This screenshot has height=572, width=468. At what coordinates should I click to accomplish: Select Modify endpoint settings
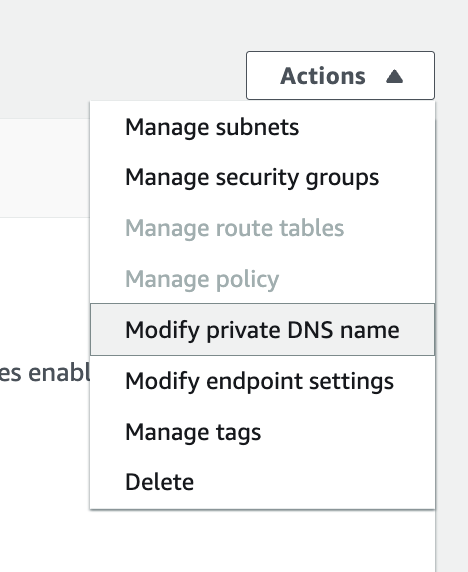(x=262, y=381)
